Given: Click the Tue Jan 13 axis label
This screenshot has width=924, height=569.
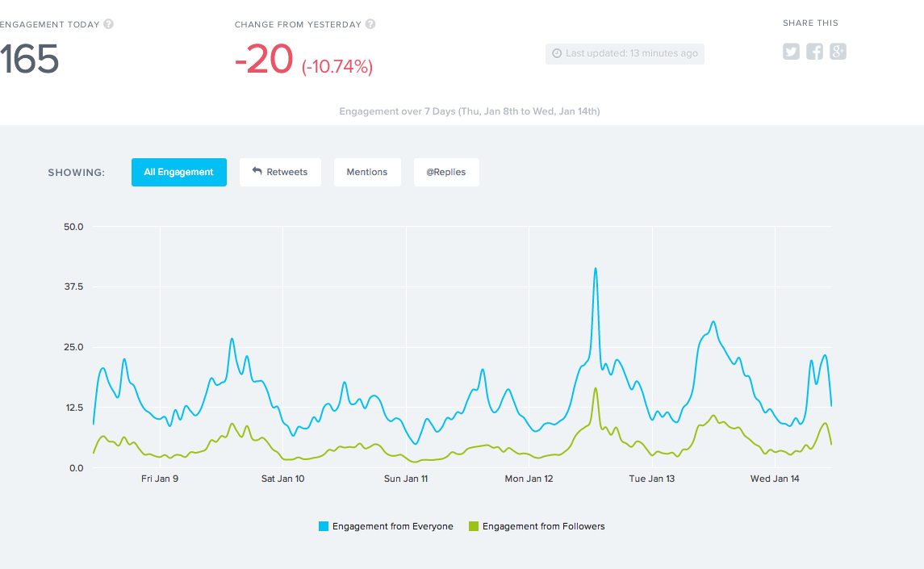Looking at the screenshot, I should point(652,479).
